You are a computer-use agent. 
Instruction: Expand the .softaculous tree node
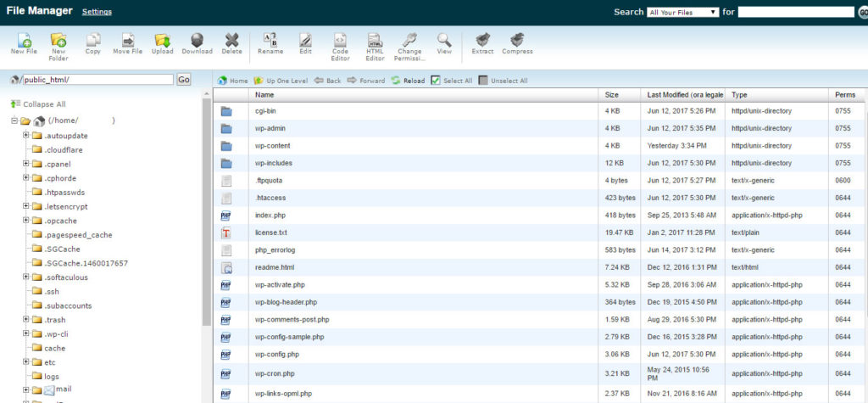coord(26,277)
